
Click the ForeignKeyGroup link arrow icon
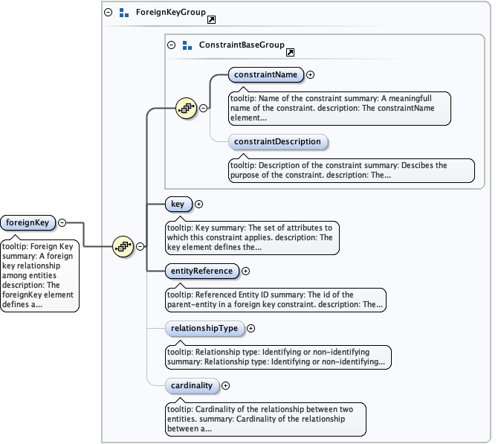point(211,19)
